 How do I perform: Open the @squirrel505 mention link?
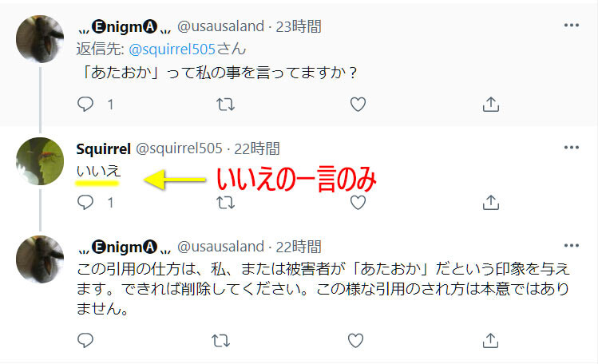172,49
